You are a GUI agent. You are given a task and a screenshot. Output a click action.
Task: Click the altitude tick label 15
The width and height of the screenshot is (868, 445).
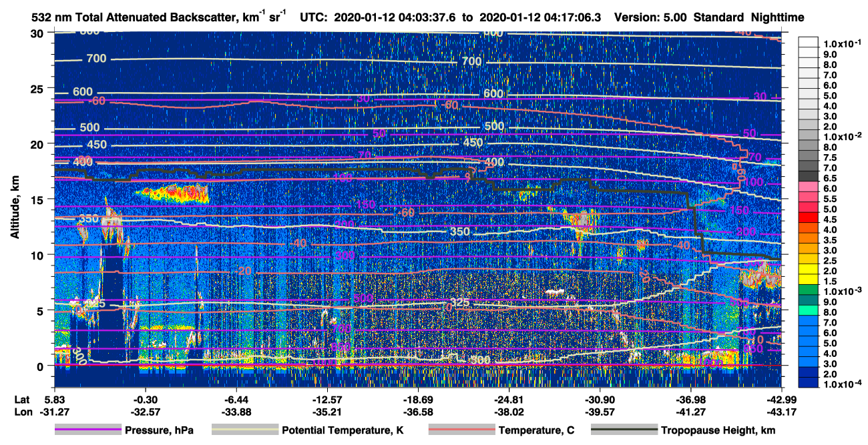pos(38,199)
